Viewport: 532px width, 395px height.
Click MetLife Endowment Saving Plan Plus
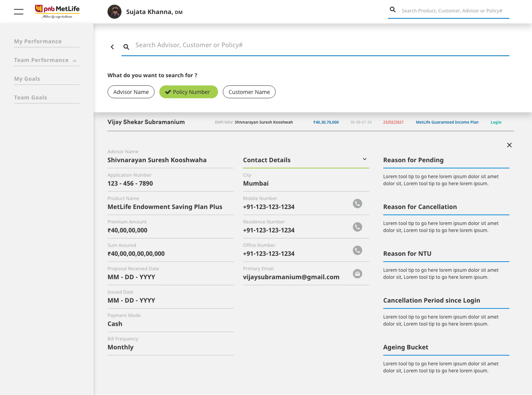point(165,207)
